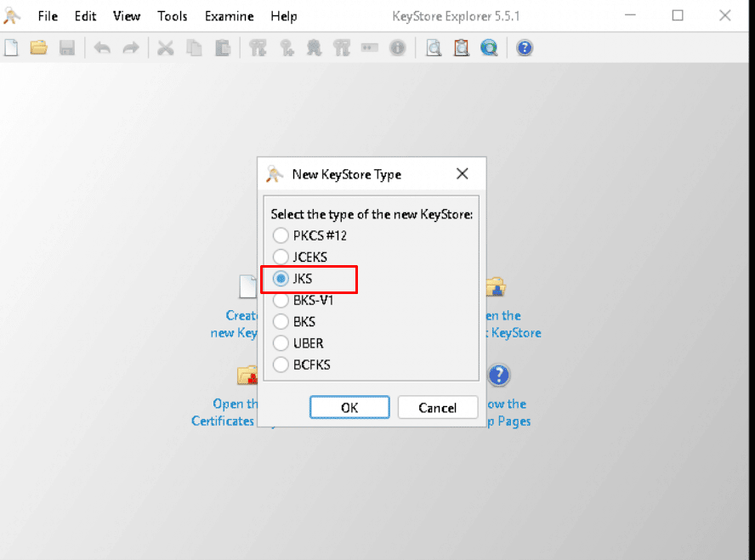
Task: Click the Paste toolbar icon
Action: coord(222,48)
